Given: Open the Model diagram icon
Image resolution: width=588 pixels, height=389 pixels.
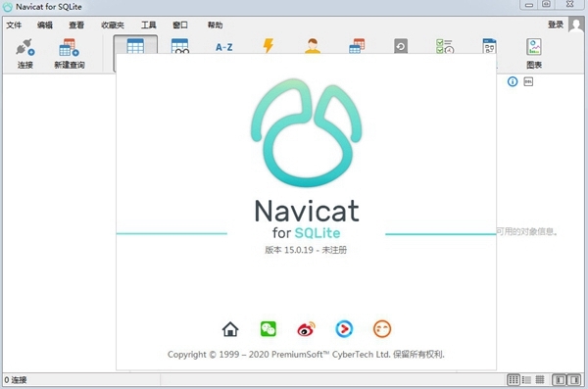Looking at the screenshot, I should 489,46.
